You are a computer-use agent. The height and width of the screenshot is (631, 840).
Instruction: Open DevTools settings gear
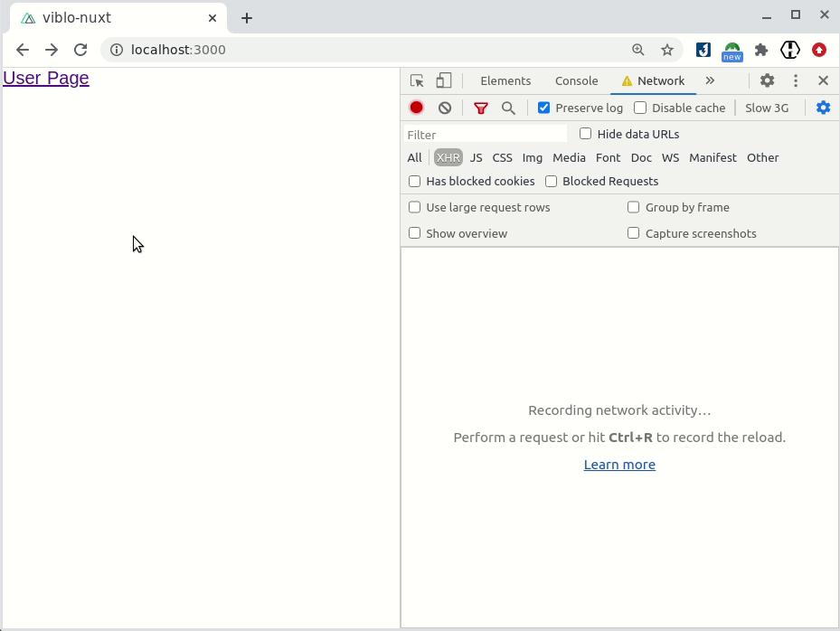pyautogui.click(x=767, y=80)
